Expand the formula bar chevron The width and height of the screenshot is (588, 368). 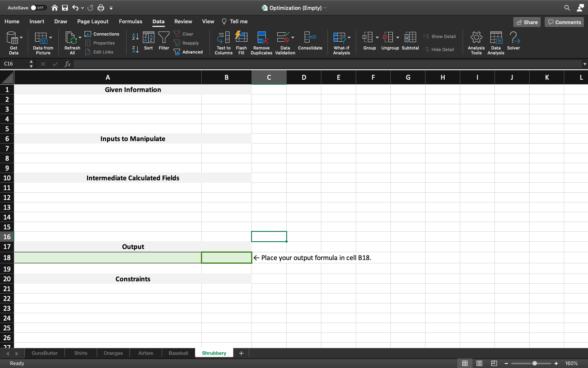584,64
